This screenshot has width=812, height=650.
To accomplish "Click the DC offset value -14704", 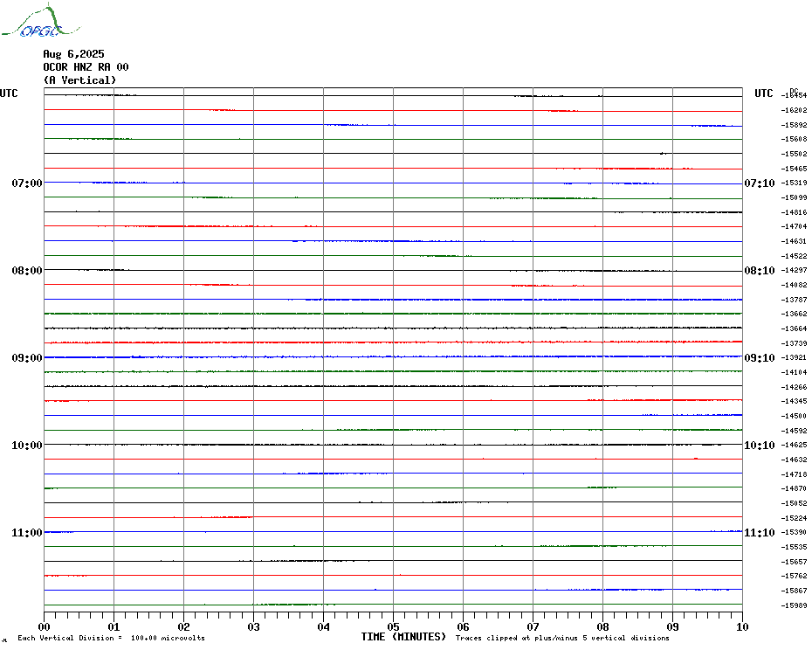I will [x=794, y=226].
